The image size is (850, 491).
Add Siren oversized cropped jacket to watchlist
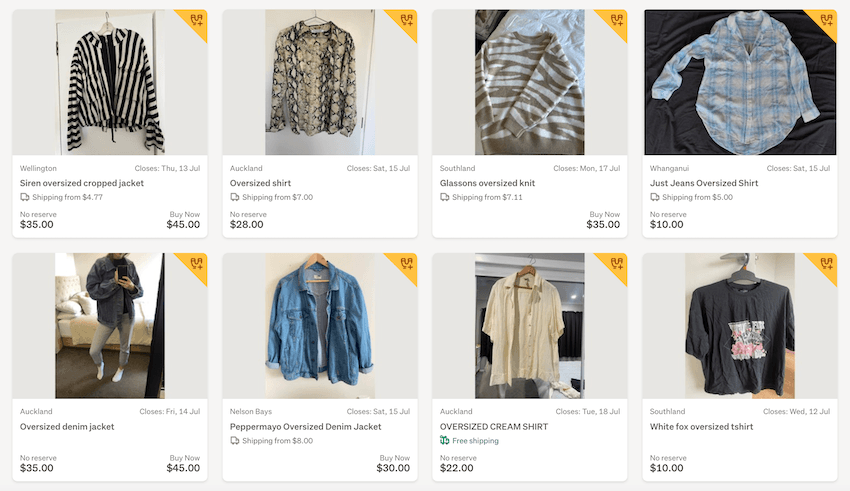coord(196,20)
